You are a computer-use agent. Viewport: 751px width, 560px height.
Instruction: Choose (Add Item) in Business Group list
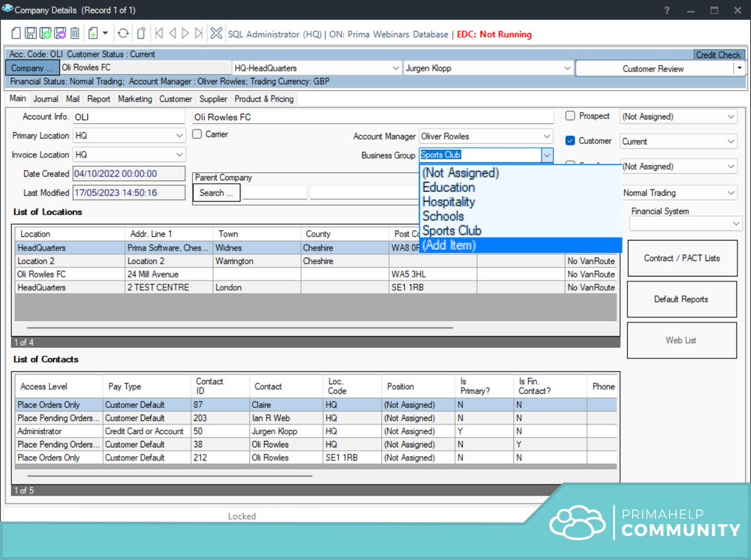(x=520, y=245)
